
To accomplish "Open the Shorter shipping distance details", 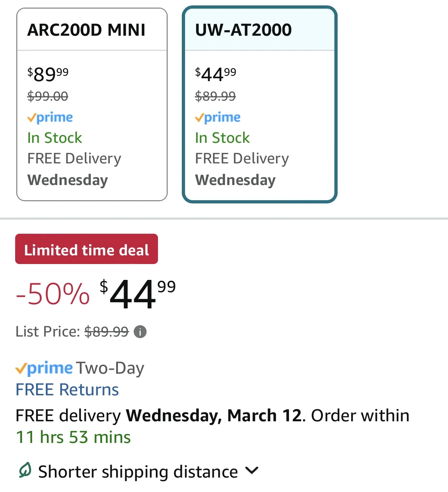I will click(138, 471).
